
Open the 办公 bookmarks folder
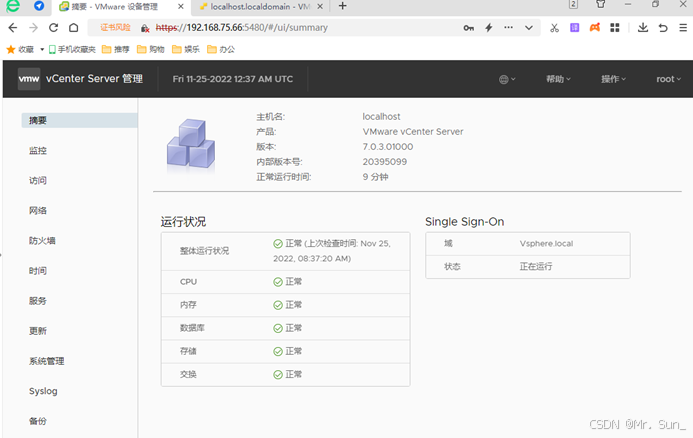[x=221, y=50]
